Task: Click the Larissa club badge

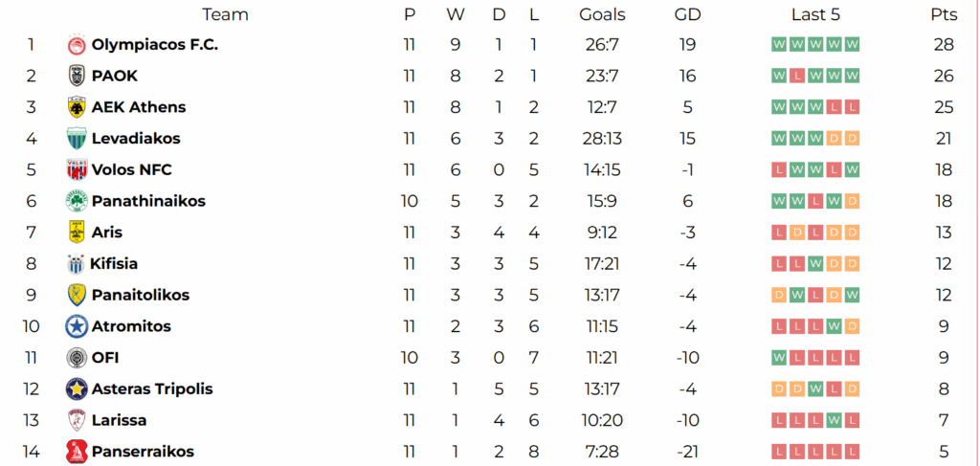Action: (77, 420)
